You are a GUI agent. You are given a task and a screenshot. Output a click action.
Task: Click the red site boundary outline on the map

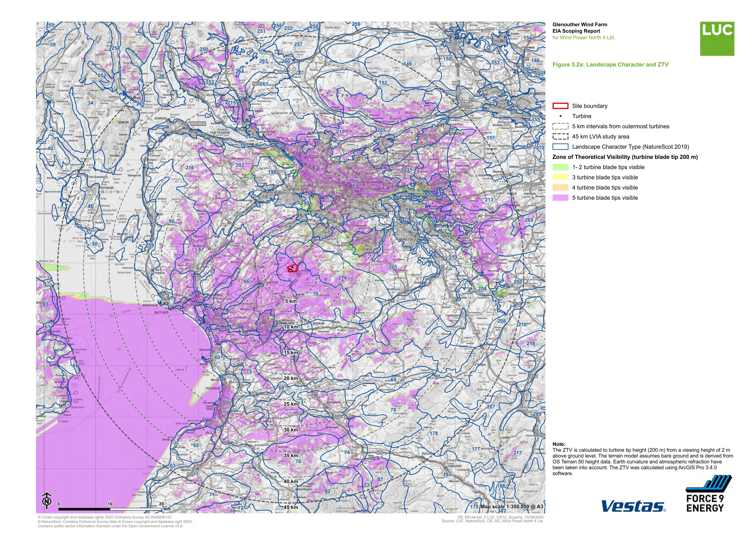(292, 268)
